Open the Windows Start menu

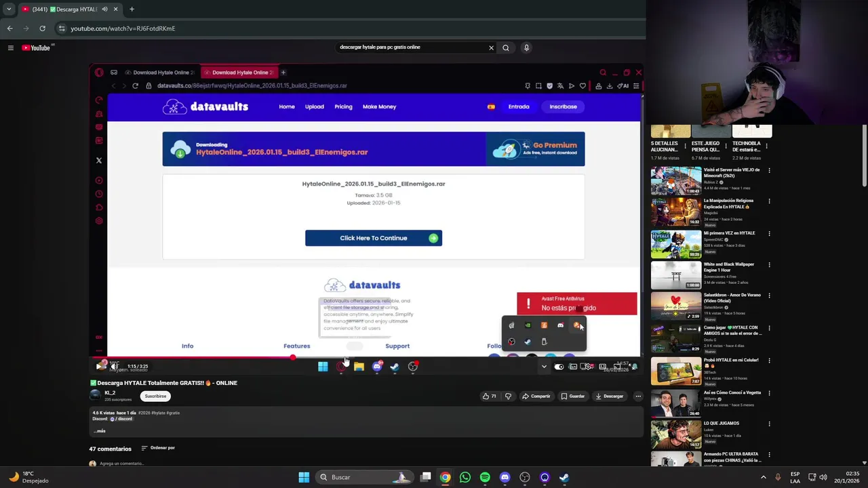pos(304,477)
